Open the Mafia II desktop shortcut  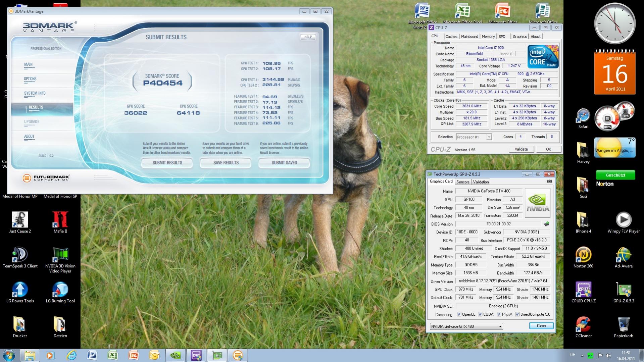pos(60,220)
